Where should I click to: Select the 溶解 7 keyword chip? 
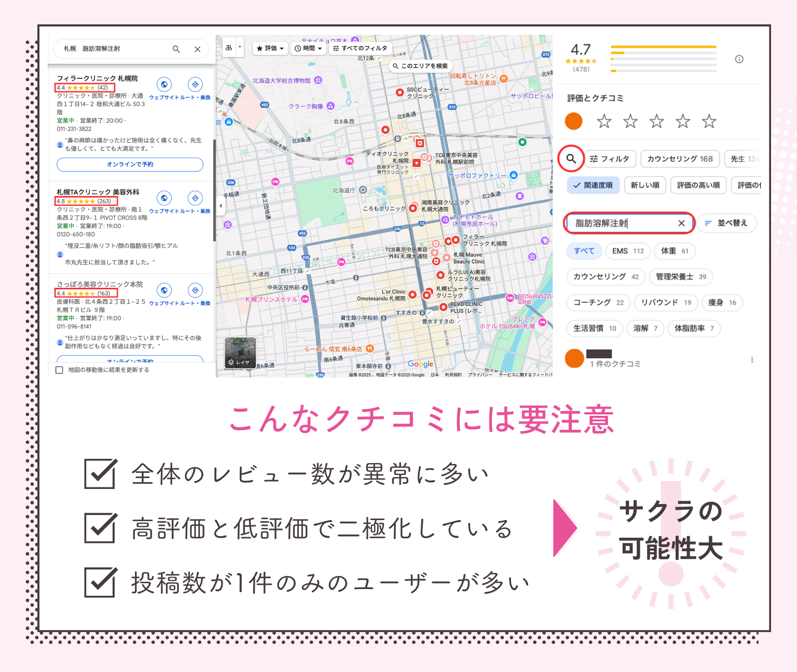tap(645, 328)
